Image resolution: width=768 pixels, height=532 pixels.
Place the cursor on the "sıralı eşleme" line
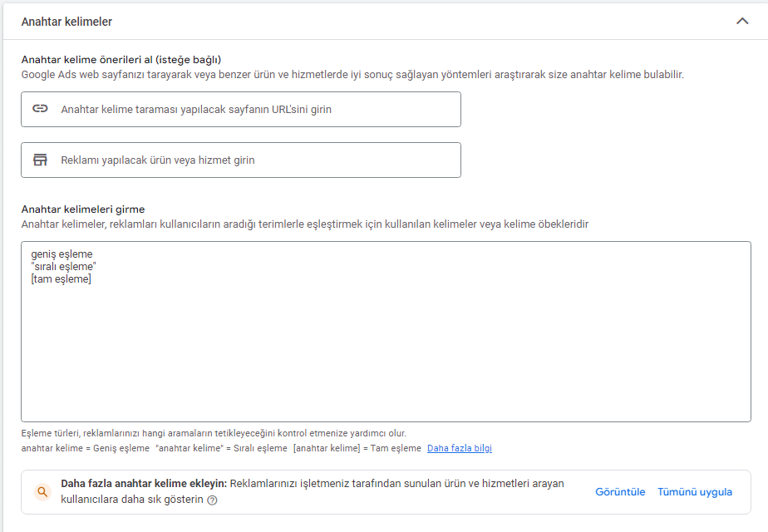(64, 267)
